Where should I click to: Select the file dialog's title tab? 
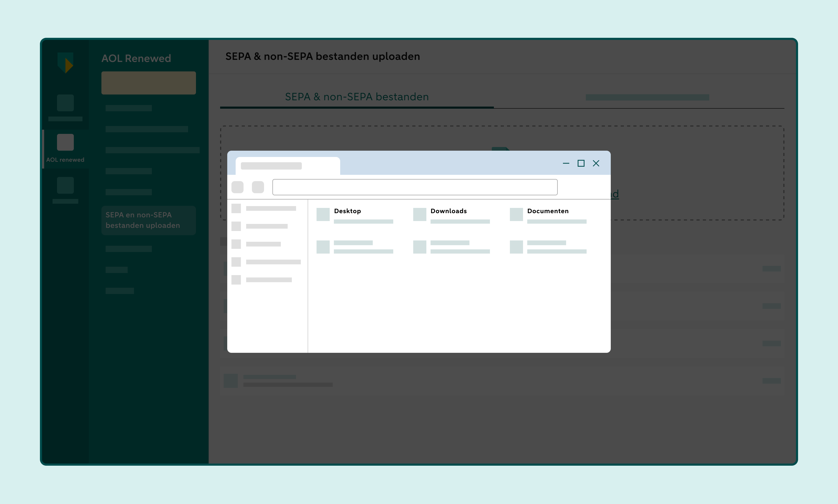[287, 166]
